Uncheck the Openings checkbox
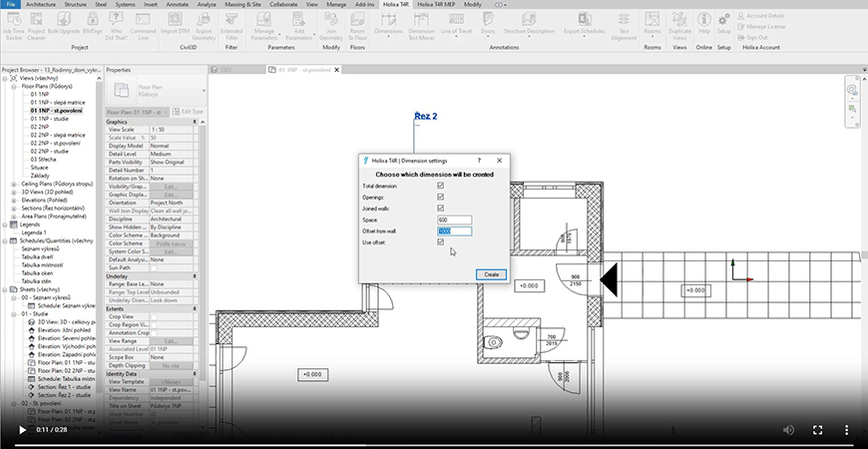This screenshot has height=449, width=868. [441, 197]
